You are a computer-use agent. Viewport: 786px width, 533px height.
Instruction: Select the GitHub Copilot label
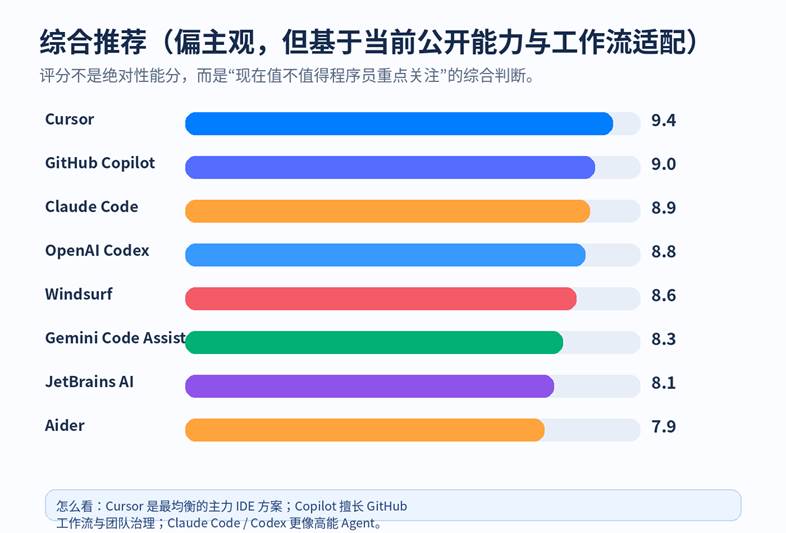tap(100, 163)
